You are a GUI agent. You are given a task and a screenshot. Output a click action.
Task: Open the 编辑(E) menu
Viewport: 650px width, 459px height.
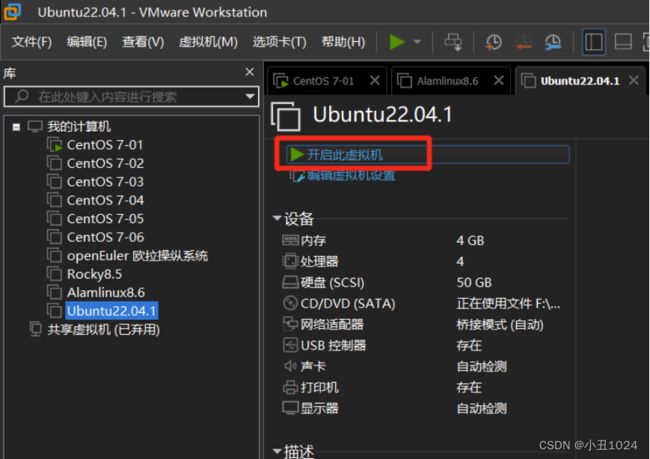[x=87, y=42]
